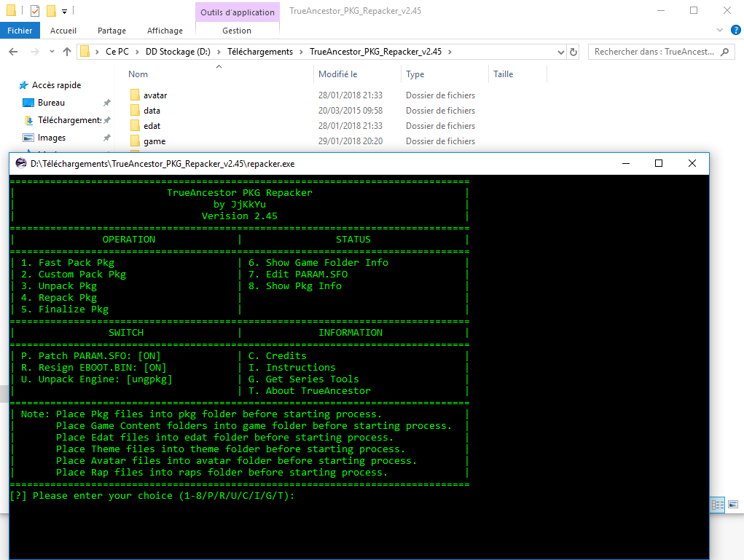Viewport: 744px width, 560px height.
Task: Click Ce PC in the address breadcrumb
Action: [x=117, y=51]
